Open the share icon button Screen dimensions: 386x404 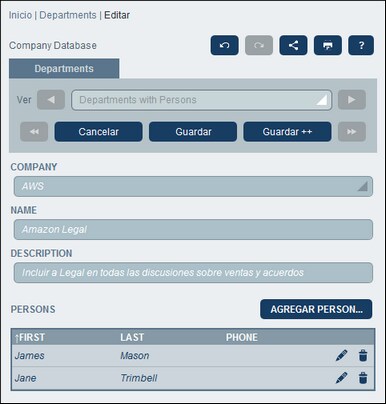click(293, 45)
